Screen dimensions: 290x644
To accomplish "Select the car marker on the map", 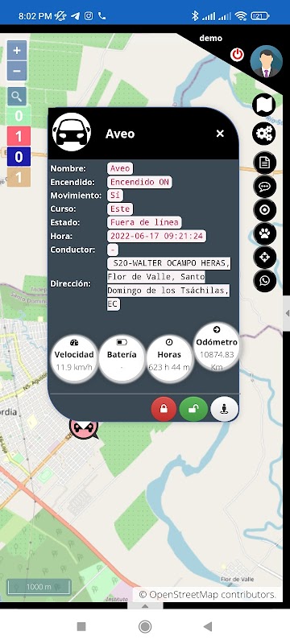I will pos(84,428).
